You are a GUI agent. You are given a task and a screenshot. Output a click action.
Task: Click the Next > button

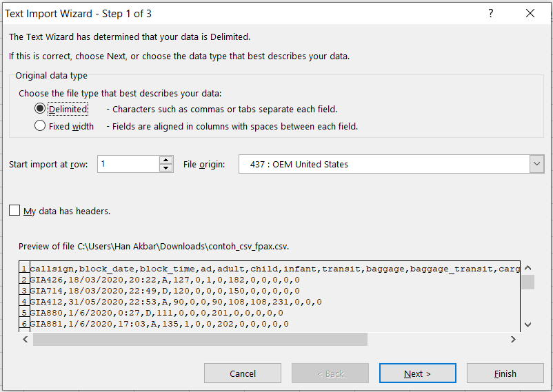click(x=417, y=373)
